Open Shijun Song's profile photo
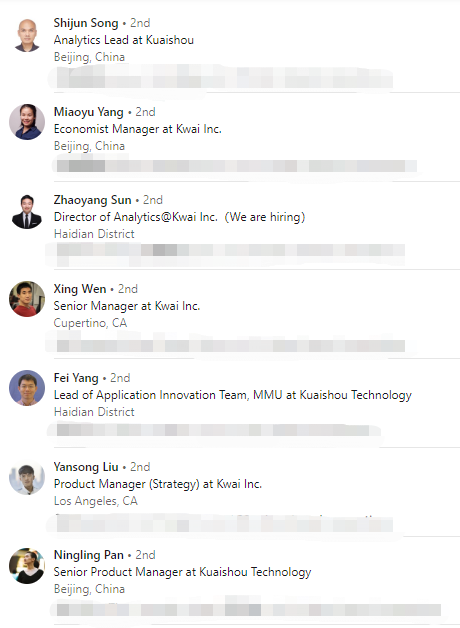Screen dimensions: 460x628 pyautogui.click(x=27, y=35)
